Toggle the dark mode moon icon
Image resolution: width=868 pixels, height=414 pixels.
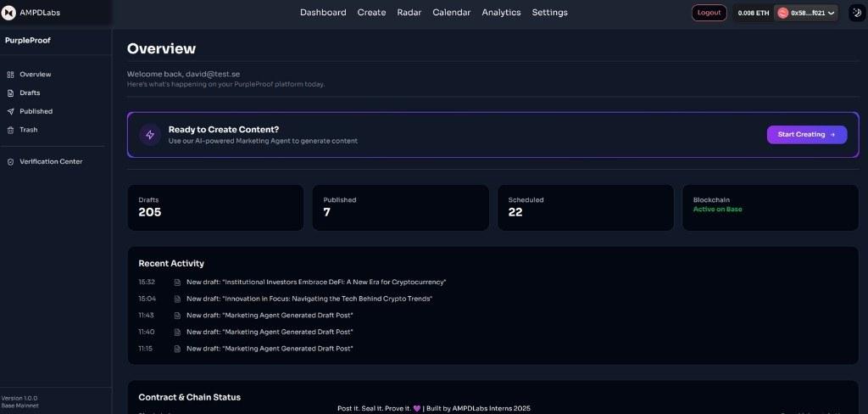858,13
